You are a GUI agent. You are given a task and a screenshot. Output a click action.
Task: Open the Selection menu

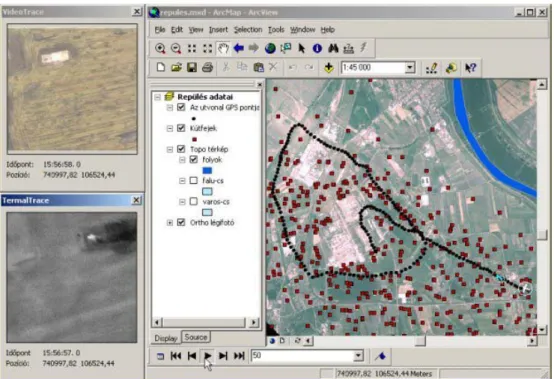[248, 30]
